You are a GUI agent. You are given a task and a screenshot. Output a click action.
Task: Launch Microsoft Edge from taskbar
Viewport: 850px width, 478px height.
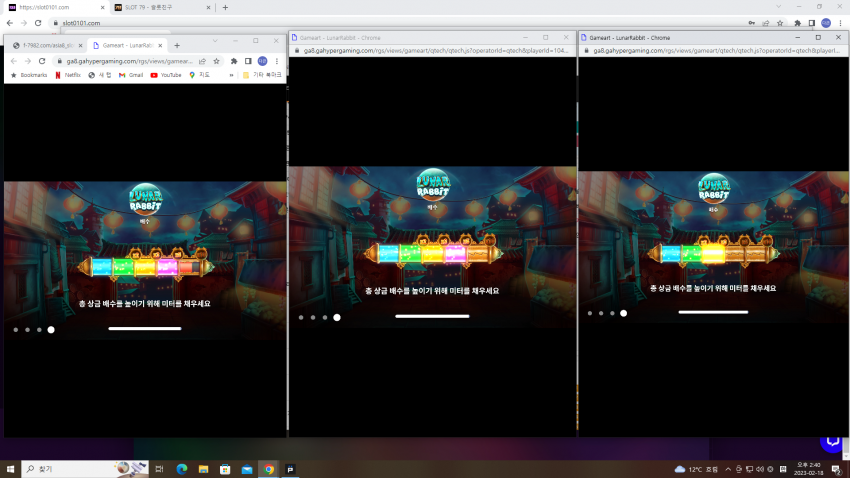pos(182,469)
